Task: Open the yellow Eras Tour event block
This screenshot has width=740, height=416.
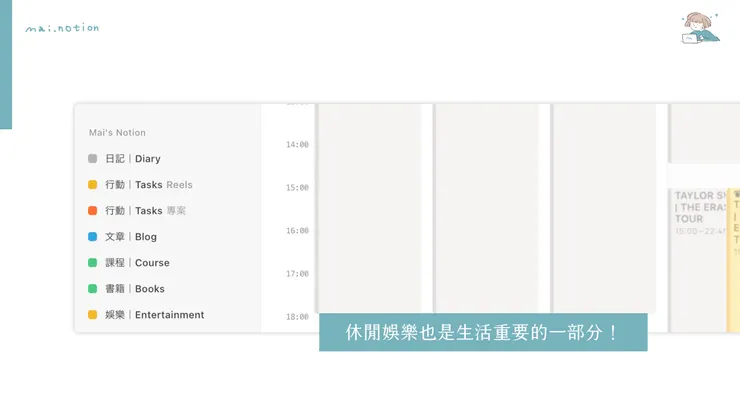Action: click(x=734, y=260)
